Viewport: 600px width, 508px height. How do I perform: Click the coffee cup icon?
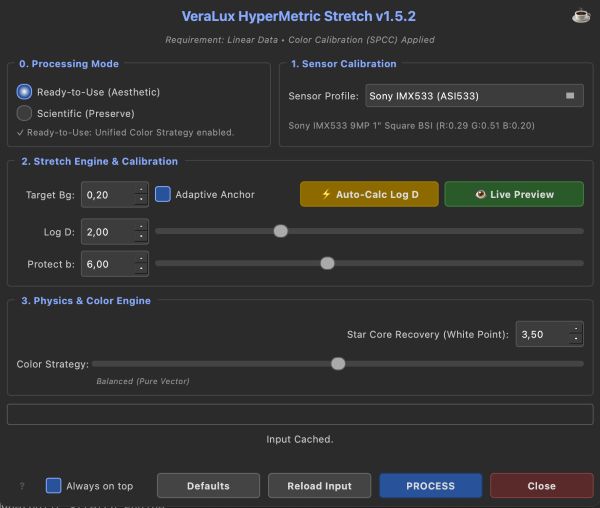click(580, 15)
